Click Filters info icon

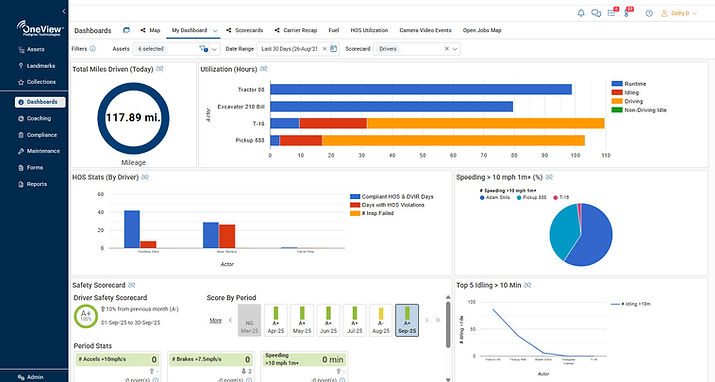click(x=93, y=49)
